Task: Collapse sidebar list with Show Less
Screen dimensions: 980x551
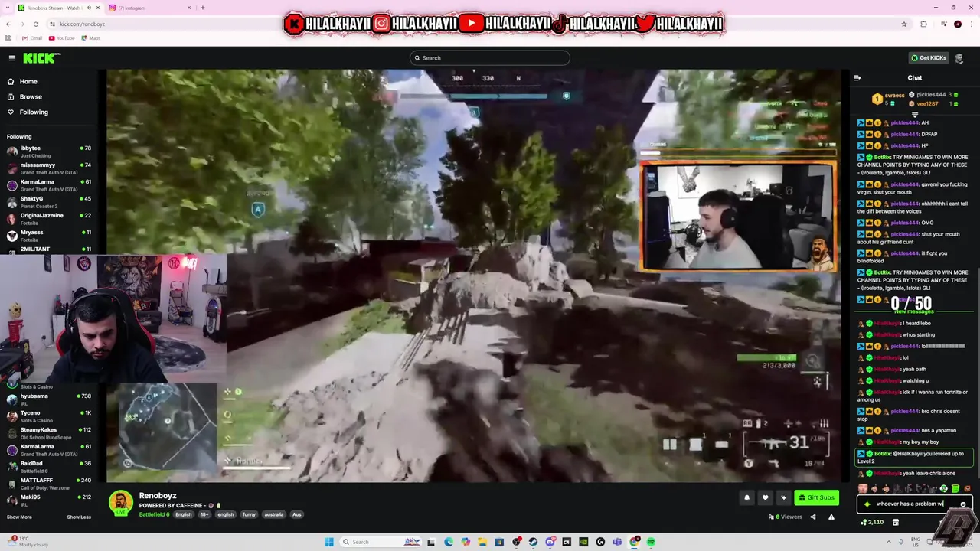Action: 79,517
